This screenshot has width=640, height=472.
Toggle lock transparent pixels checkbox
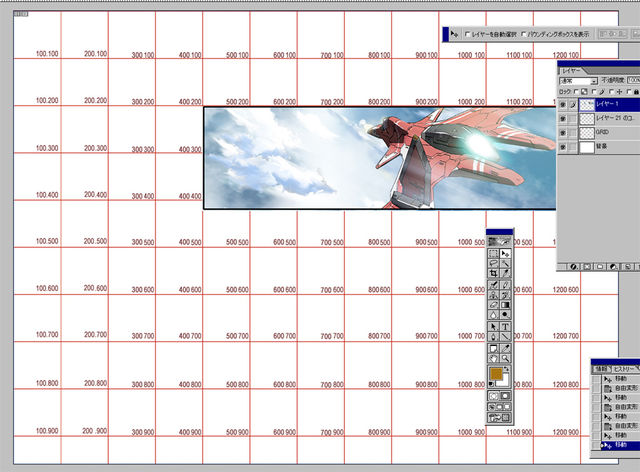tap(576, 92)
